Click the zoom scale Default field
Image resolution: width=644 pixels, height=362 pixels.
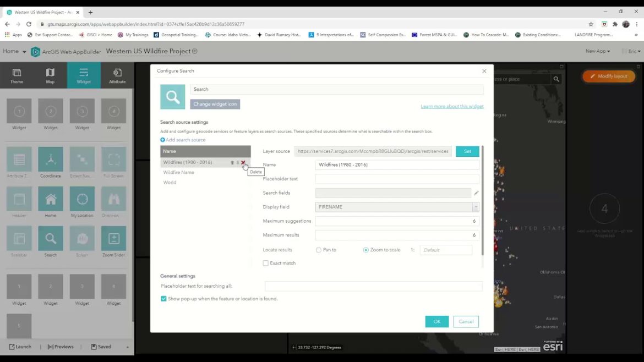(446, 250)
